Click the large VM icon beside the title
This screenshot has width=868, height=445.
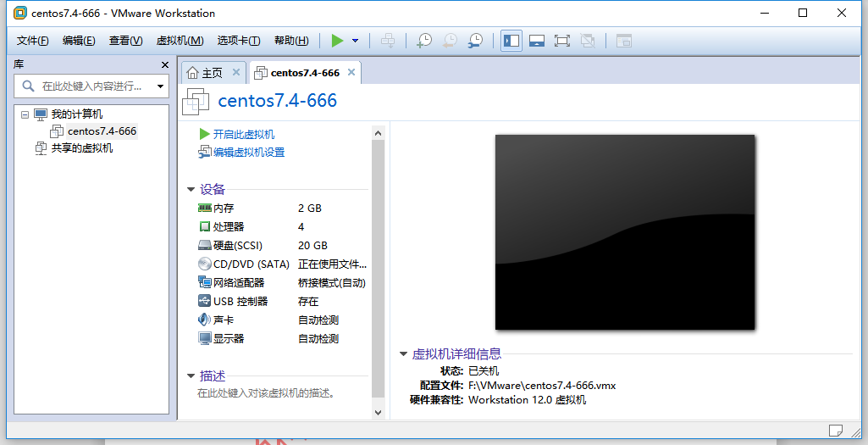196,102
